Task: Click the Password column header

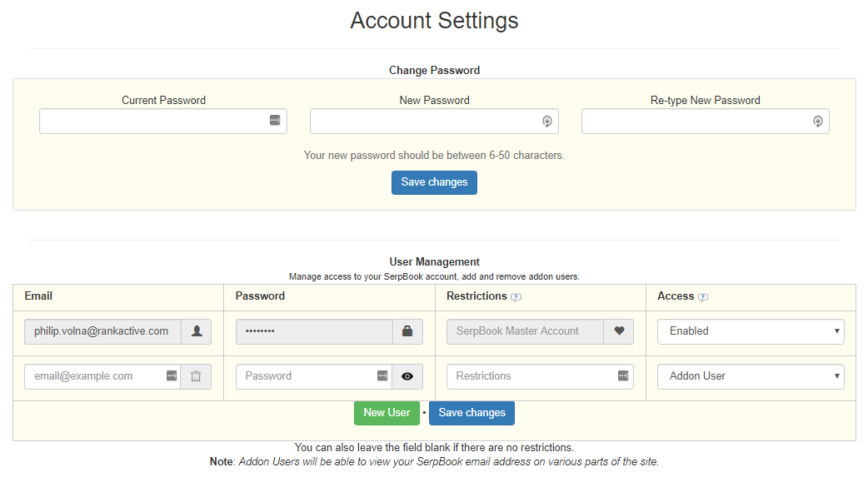Action: (x=260, y=296)
